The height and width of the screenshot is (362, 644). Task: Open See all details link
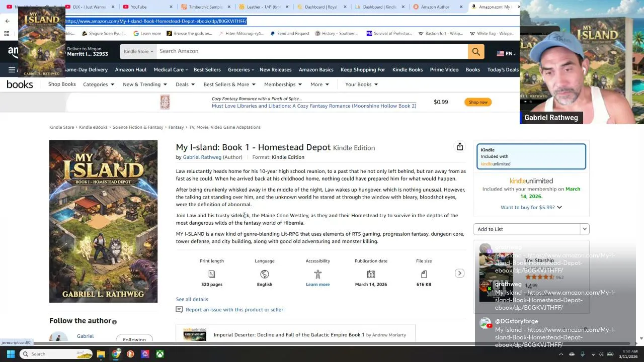click(x=192, y=299)
